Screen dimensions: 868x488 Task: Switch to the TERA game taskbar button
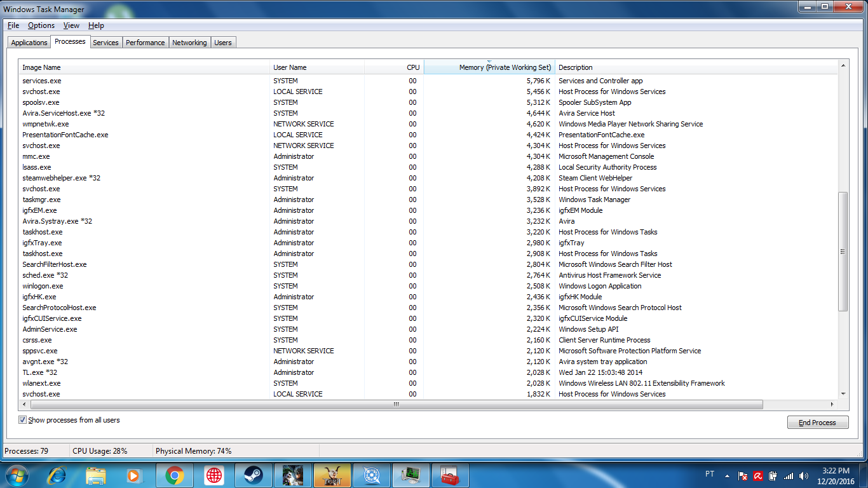pyautogui.click(x=332, y=475)
